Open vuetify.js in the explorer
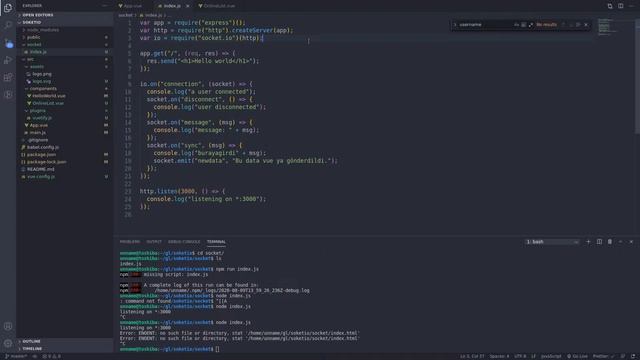Screen dimensions: 640x360 [x=64, y=118]
